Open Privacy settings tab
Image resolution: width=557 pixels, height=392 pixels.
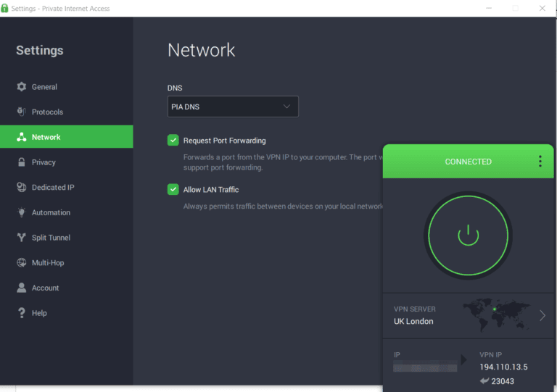tap(67, 162)
